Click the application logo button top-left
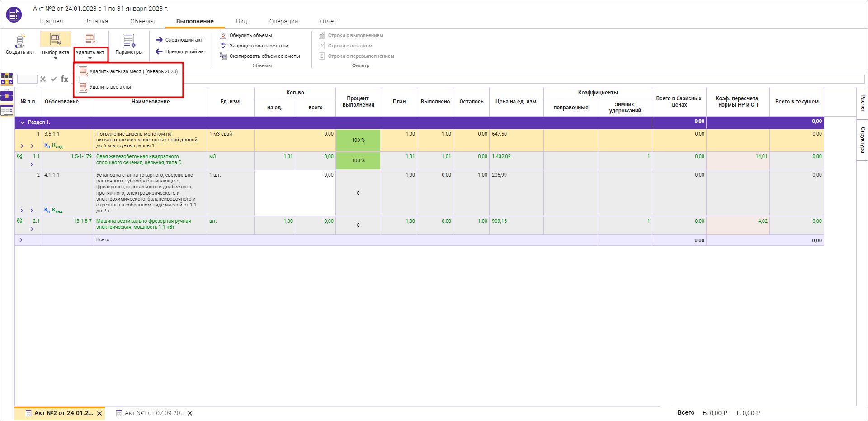Image resolution: width=868 pixels, height=421 pixels. coord(14,15)
